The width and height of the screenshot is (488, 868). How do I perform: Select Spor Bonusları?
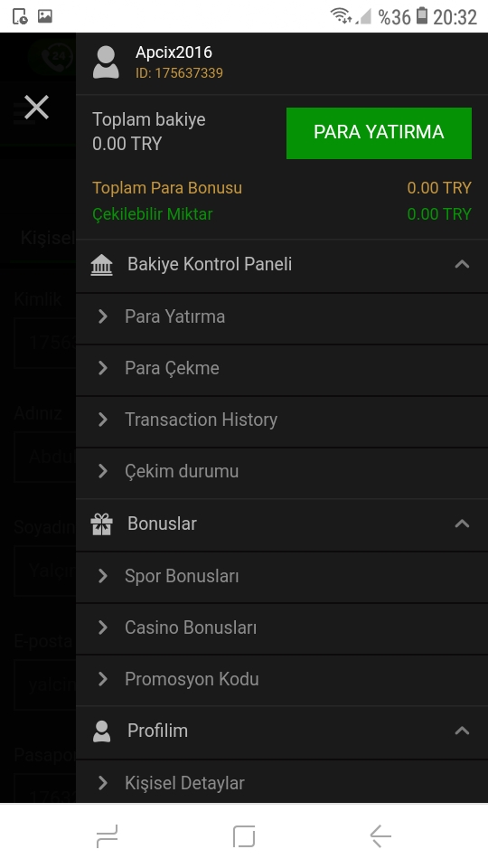pos(282,576)
